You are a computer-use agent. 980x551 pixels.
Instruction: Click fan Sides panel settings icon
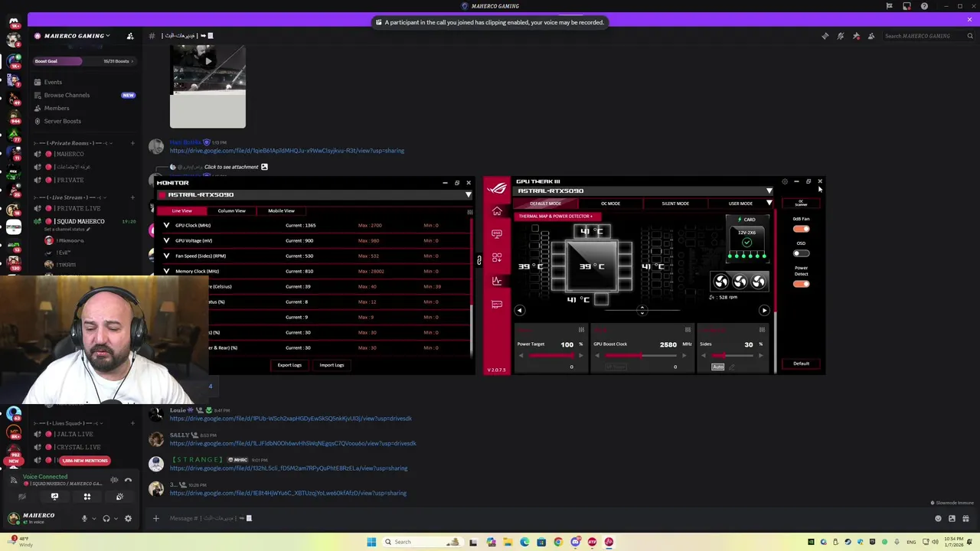(762, 330)
